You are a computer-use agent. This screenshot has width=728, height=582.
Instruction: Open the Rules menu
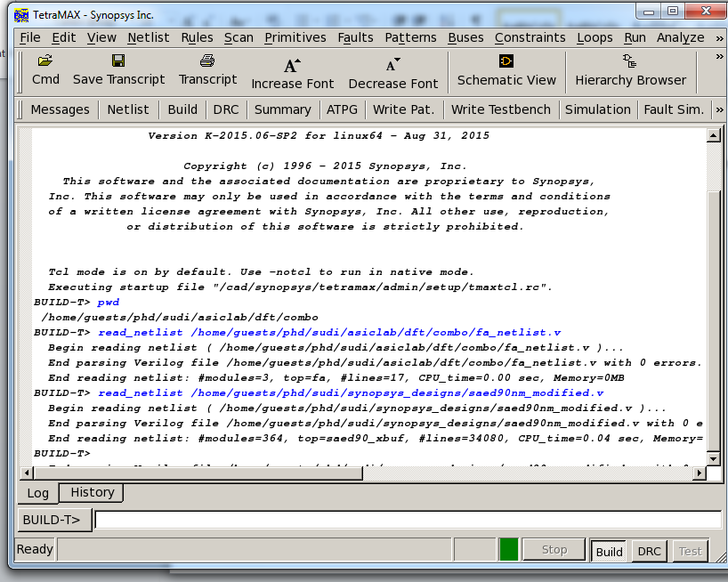197,37
